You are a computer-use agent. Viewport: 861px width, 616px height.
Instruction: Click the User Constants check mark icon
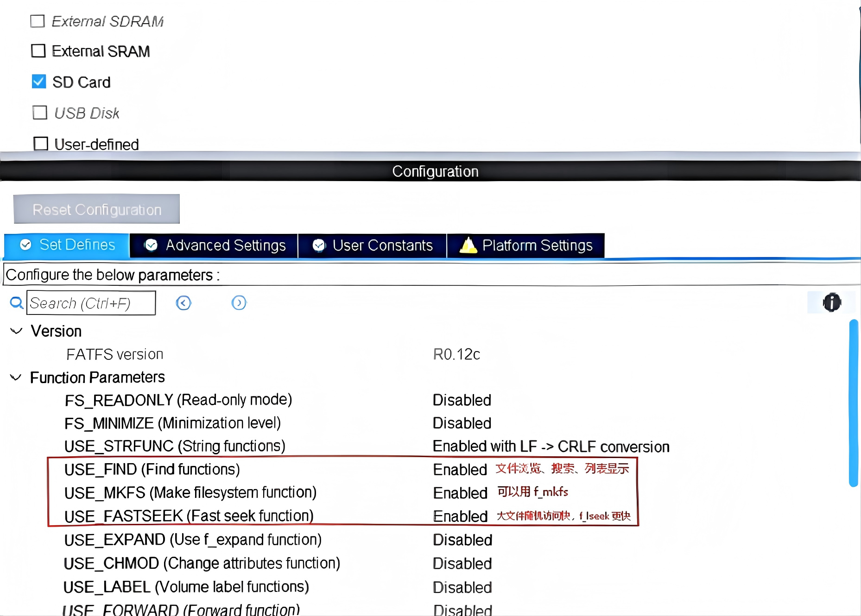pyautogui.click(x=319, y=245)
